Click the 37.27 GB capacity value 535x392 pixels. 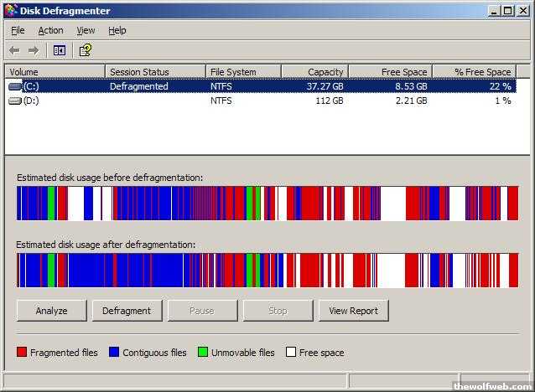click(325, 86)
